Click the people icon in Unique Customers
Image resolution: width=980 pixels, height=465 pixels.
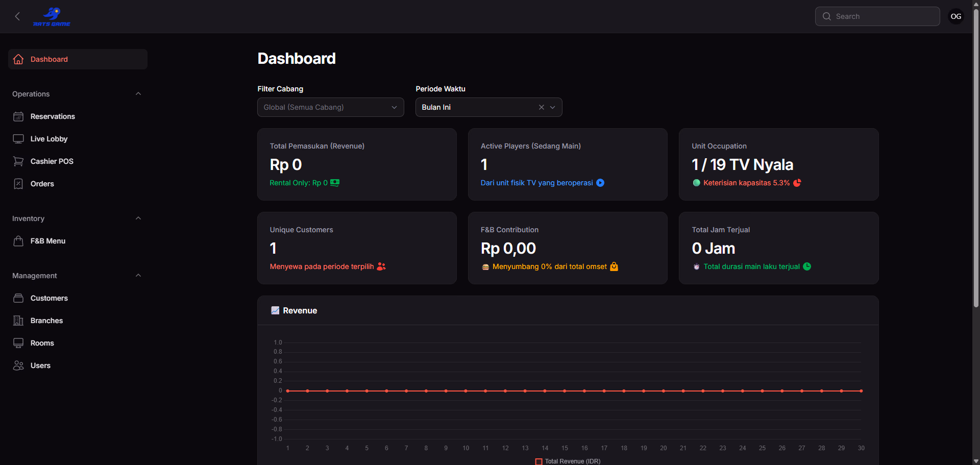coord(381,266)
